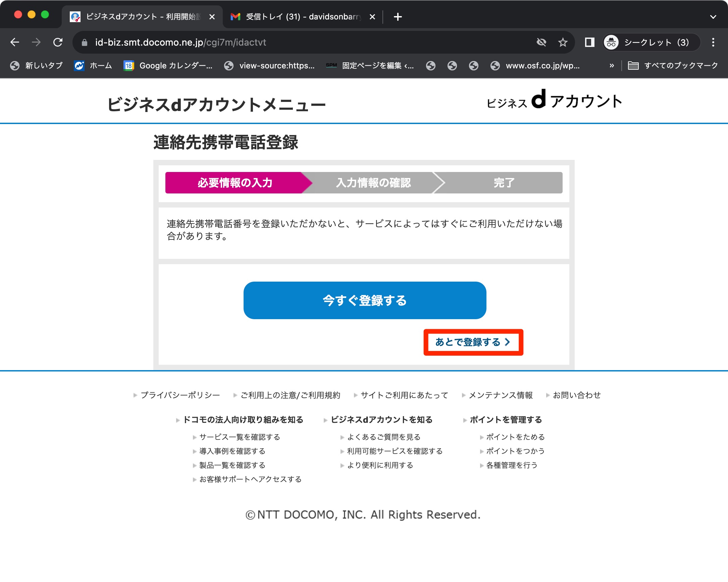Open the お問い合わせ link
This screenshot has width=728, height=582.
click(x=577, y=395)
